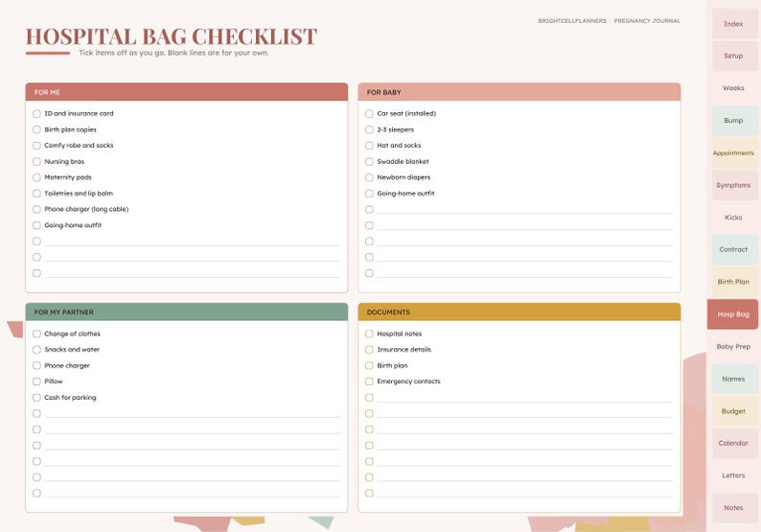This screenshot has height=532, width=761.
Task: Jump to the Kicks tab
Action: [734, 218]
